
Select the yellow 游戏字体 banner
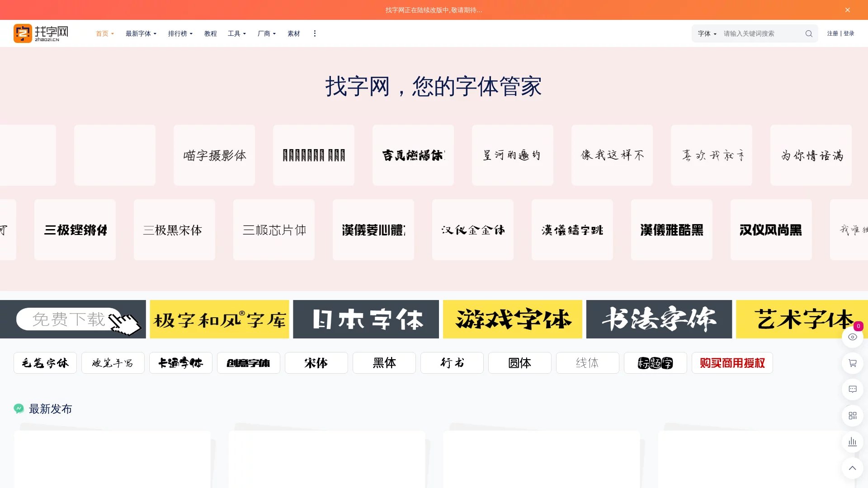click(512, 319)
